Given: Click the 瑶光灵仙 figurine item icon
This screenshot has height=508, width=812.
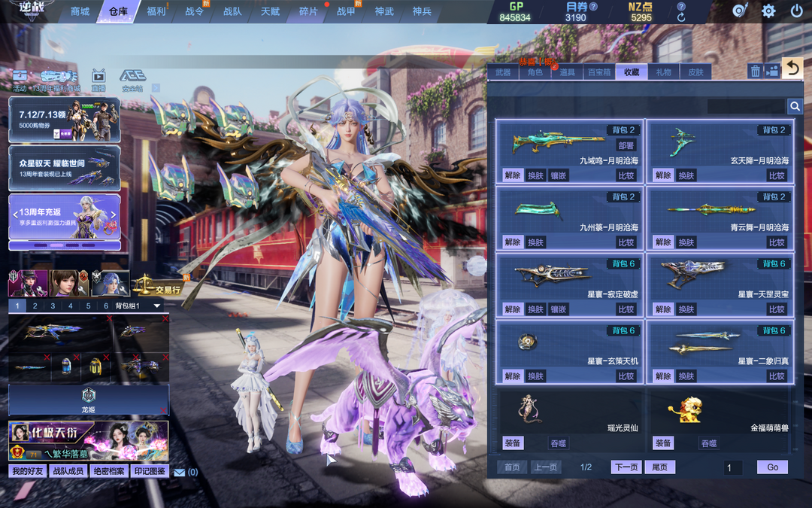Looking at the screenshot, I should coord(529,409).
